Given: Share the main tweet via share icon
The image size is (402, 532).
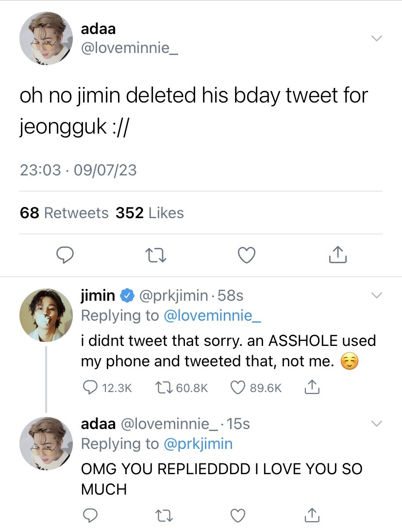Looking at the screenshot, I should (x=337, y=255).
